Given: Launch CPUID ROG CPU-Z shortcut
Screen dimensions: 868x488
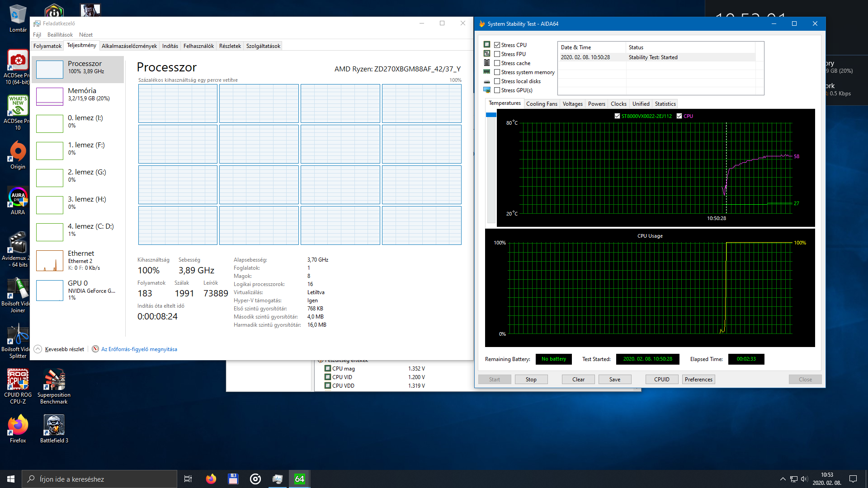Looking at the screenshot, I should (18, 386).
